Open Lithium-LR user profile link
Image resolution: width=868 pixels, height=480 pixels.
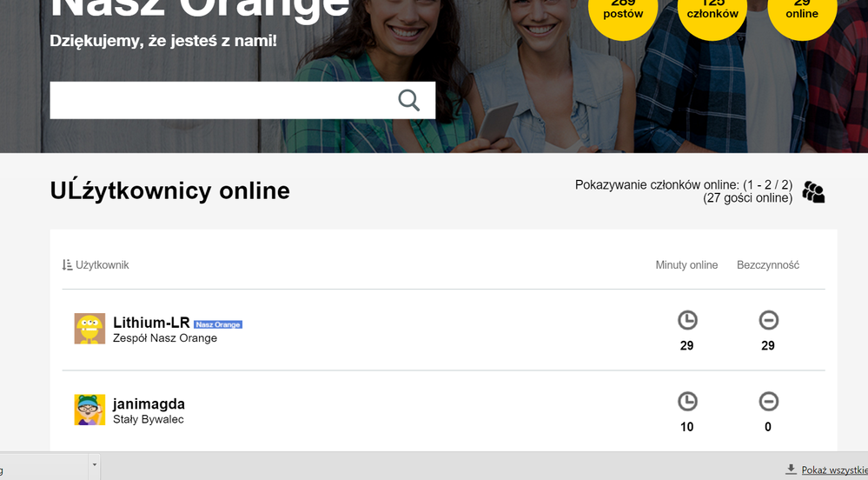pyautogui.click(x=151, y=322)
